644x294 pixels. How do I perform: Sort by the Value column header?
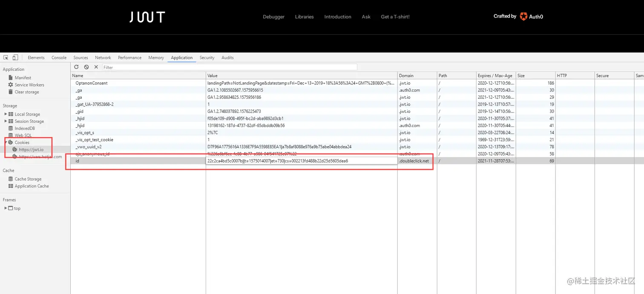[302, 75]
